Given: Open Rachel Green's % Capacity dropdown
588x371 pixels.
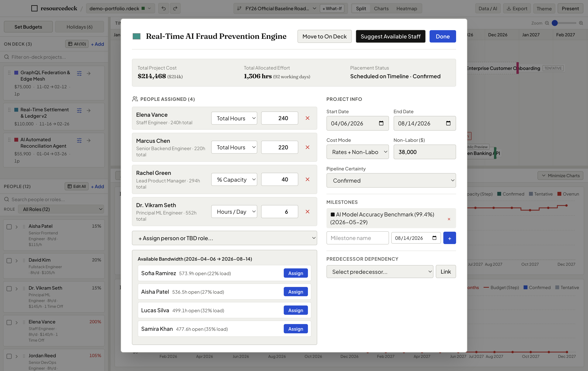Looking at the screenshot, I should point(234,180).
